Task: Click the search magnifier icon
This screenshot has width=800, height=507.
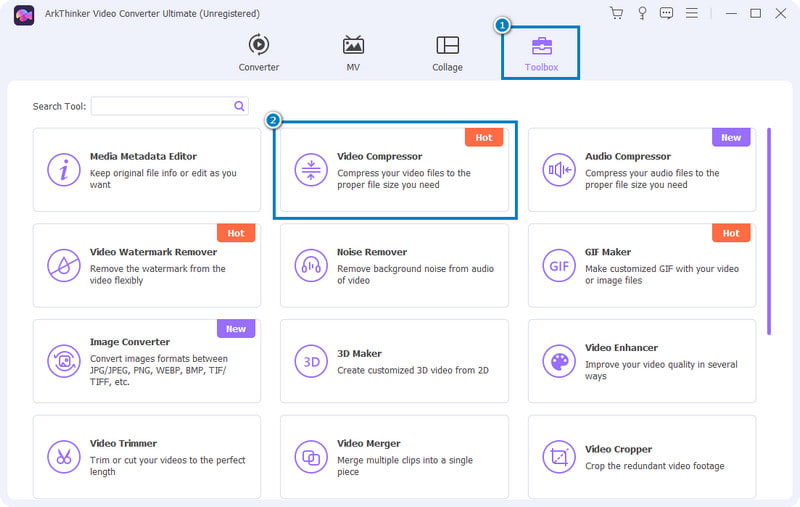Action: point(239,106)
